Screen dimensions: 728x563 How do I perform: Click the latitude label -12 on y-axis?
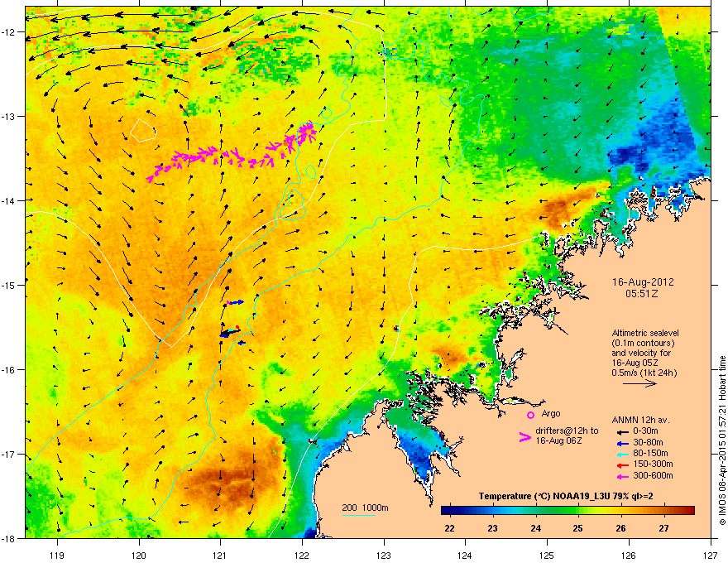(9, 31)
